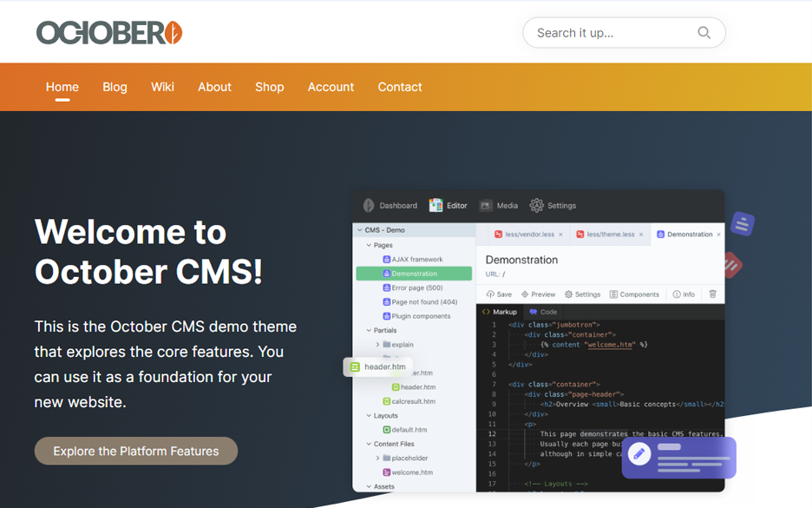The height and width of the screenshot is (508, 812).
Task: Open the Shop nav link
Action: (x=269, y=87)
